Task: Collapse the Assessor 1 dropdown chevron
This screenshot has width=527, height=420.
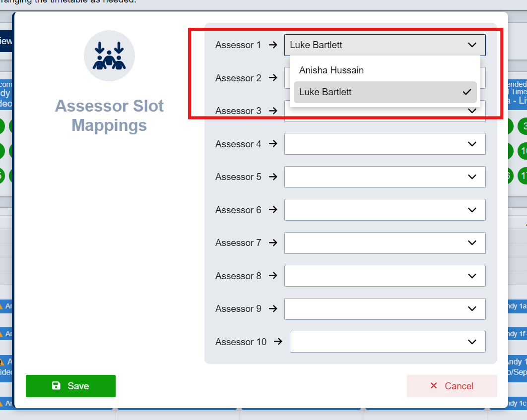Action: tap(472, 45)
